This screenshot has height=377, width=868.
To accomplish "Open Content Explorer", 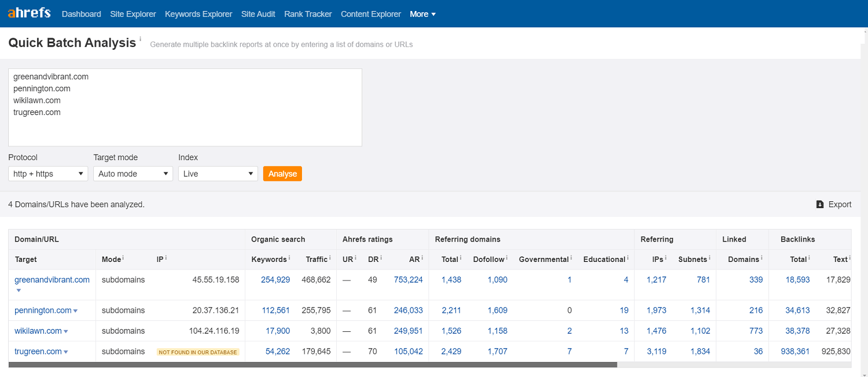I will [x=371, y=14].
